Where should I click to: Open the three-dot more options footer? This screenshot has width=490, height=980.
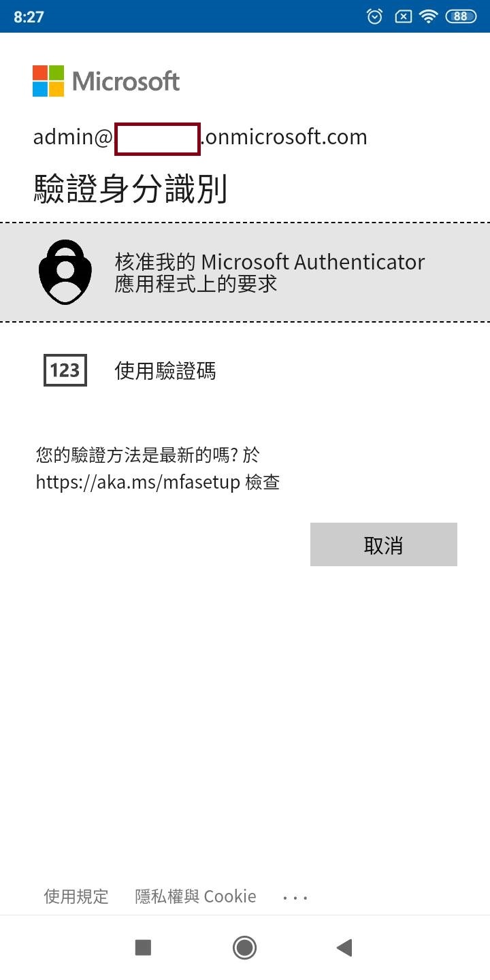295,898
